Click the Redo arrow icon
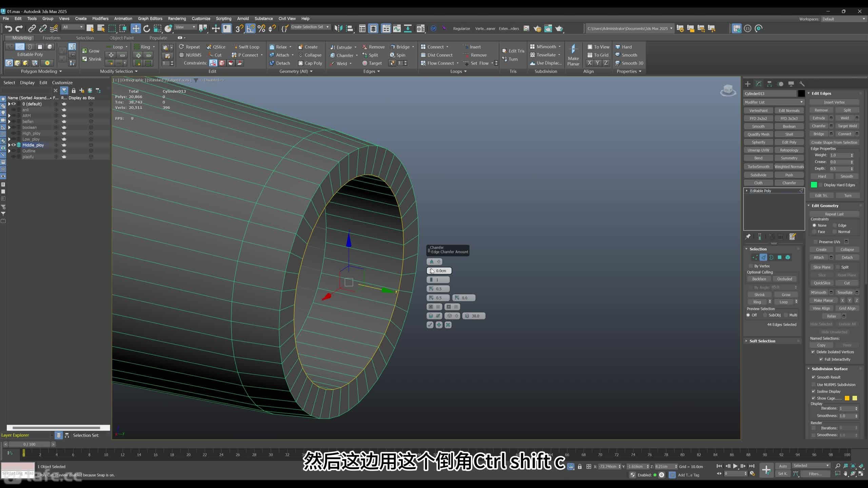Viewport: 868px width, 488px height. coord(19,29)
